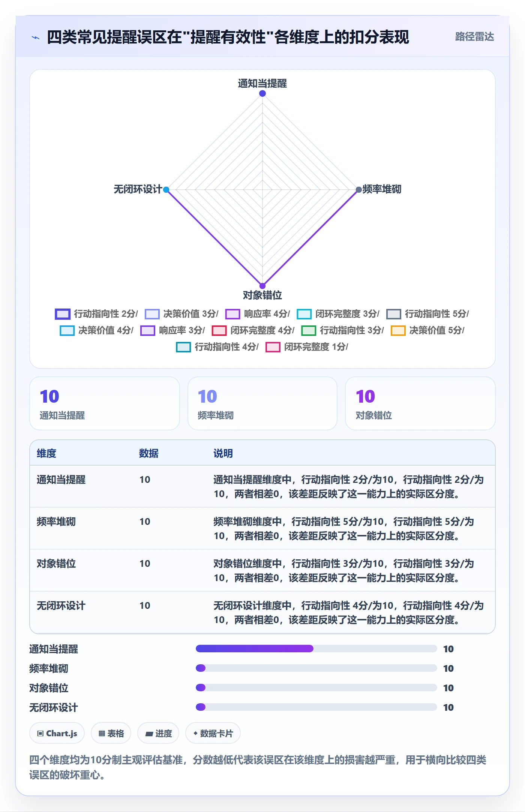Toggle legend swatch 行动指向性 2分/

[x=63, y=314]
